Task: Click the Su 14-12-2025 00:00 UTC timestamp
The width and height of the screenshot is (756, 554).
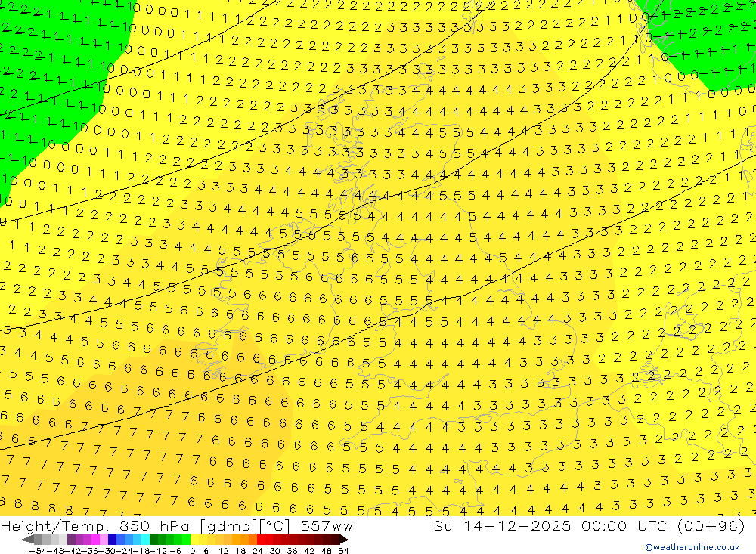Action: point(589,526)
